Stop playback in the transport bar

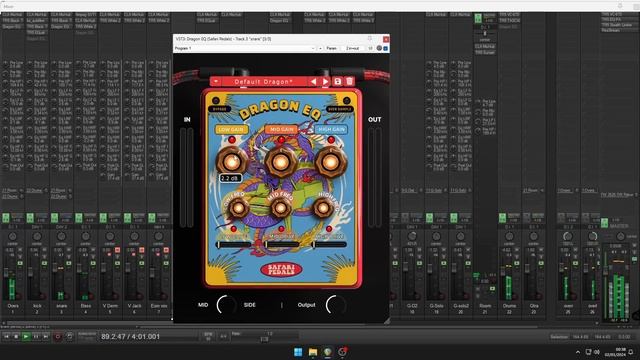pos(16,336)
